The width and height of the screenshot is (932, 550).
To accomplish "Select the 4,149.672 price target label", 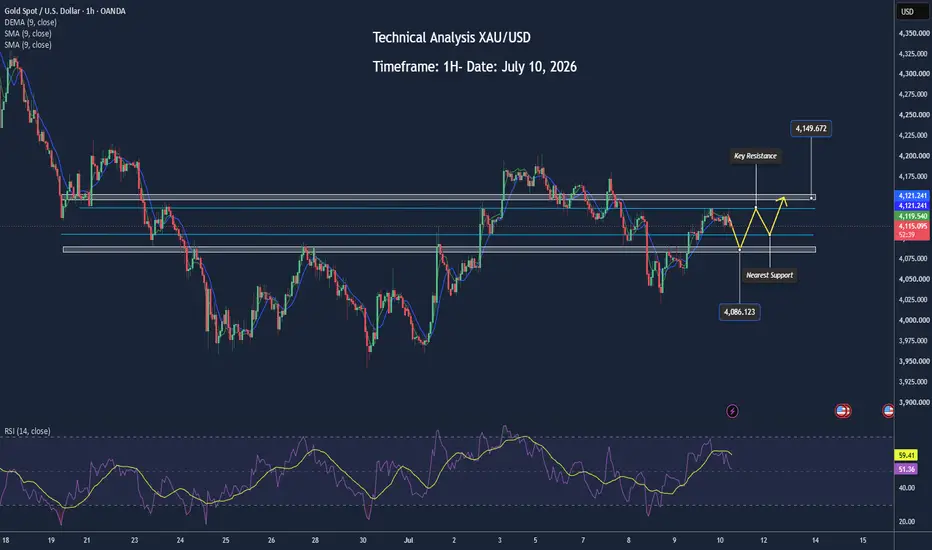I will pos(811,128).
